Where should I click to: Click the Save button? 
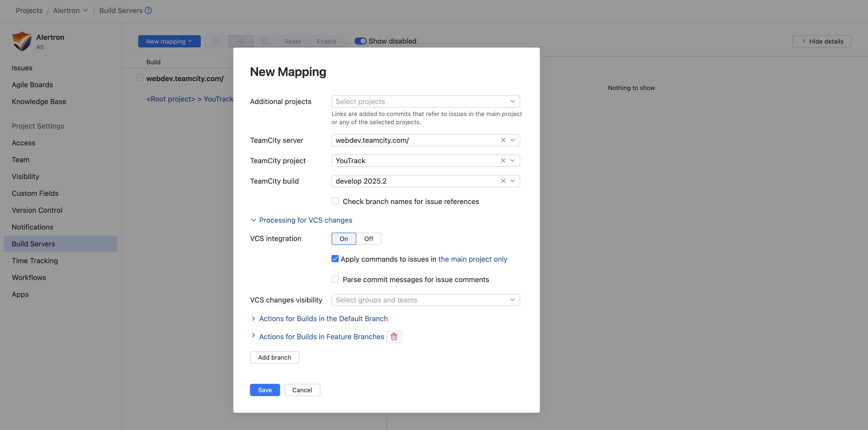click(265, 390)
